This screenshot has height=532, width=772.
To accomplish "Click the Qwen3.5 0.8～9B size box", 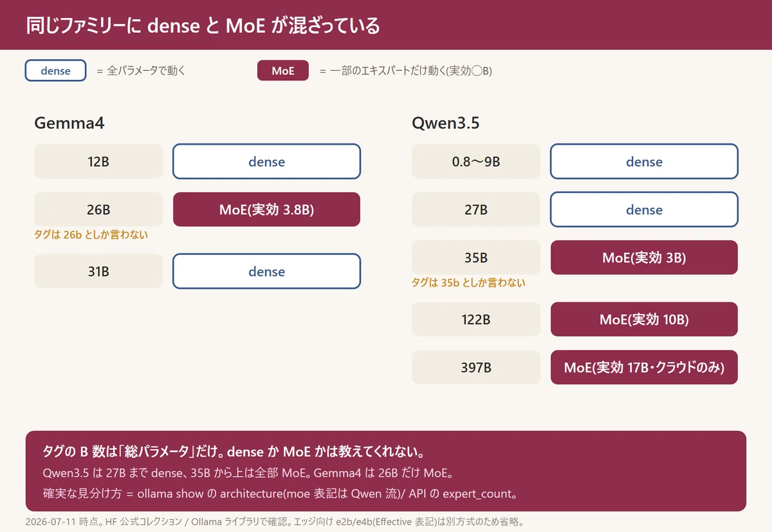I will coord(476,161).
